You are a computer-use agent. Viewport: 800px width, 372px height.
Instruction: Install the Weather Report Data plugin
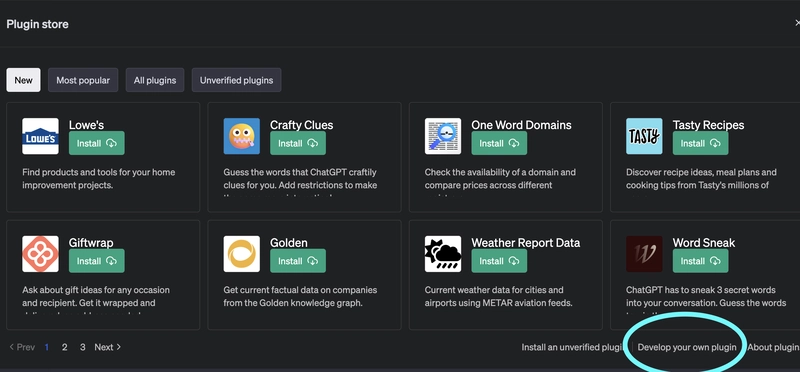point(499,261)
